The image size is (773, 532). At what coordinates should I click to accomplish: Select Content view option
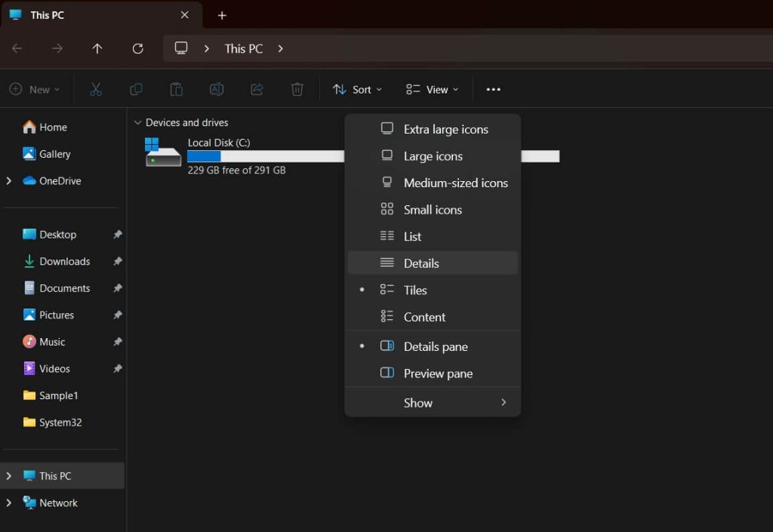[433, 317]
